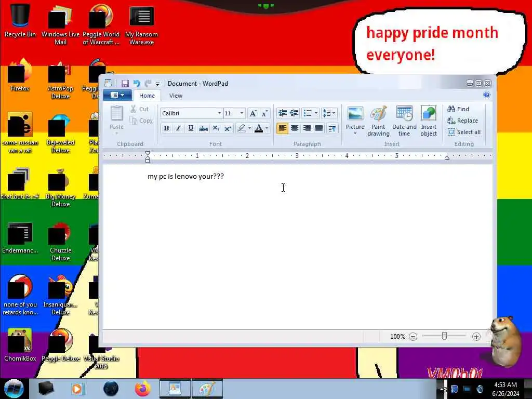Increase paragraph indent
The width and height of the screenshot is (532, 399).
pos(295,113)
